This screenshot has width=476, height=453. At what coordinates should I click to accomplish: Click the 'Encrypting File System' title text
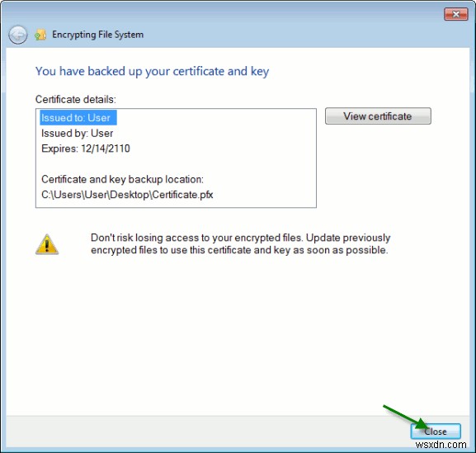[x=97, y=35]
